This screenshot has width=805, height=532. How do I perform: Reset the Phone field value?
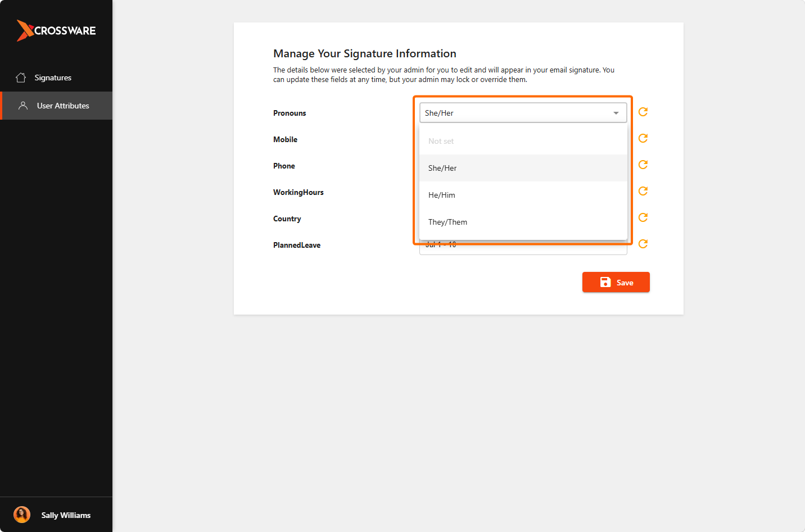(x=643, y=165)
